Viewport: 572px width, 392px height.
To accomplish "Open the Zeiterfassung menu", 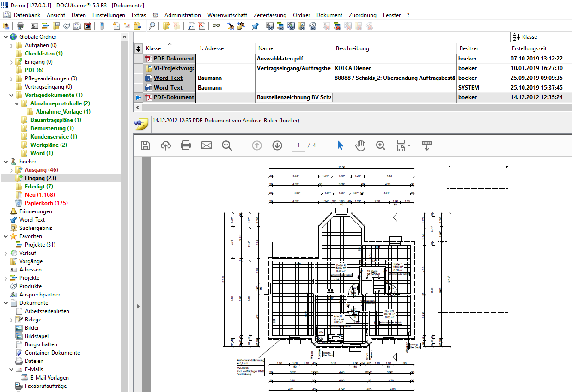I will point(270,15).
